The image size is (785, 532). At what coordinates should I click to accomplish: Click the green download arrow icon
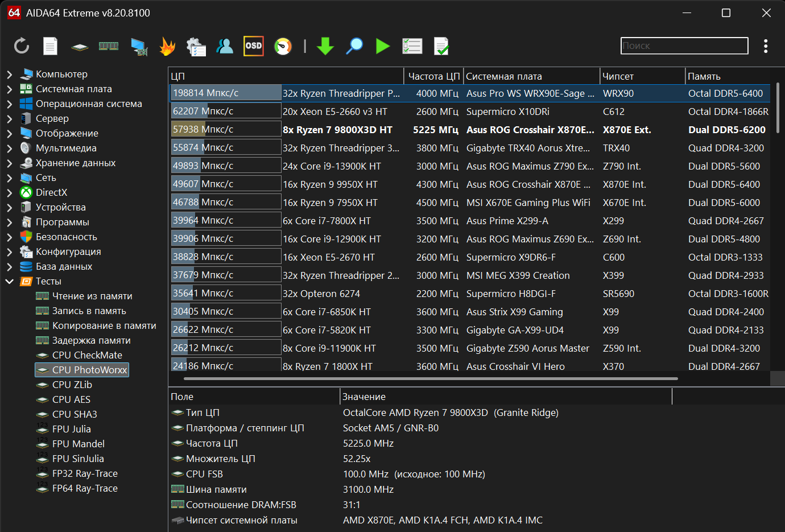(325, 46)
